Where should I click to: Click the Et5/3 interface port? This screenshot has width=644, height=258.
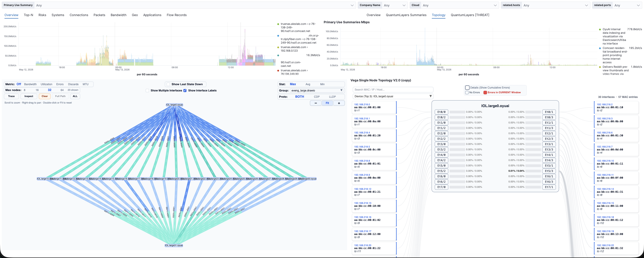click(x=549, y=171)
